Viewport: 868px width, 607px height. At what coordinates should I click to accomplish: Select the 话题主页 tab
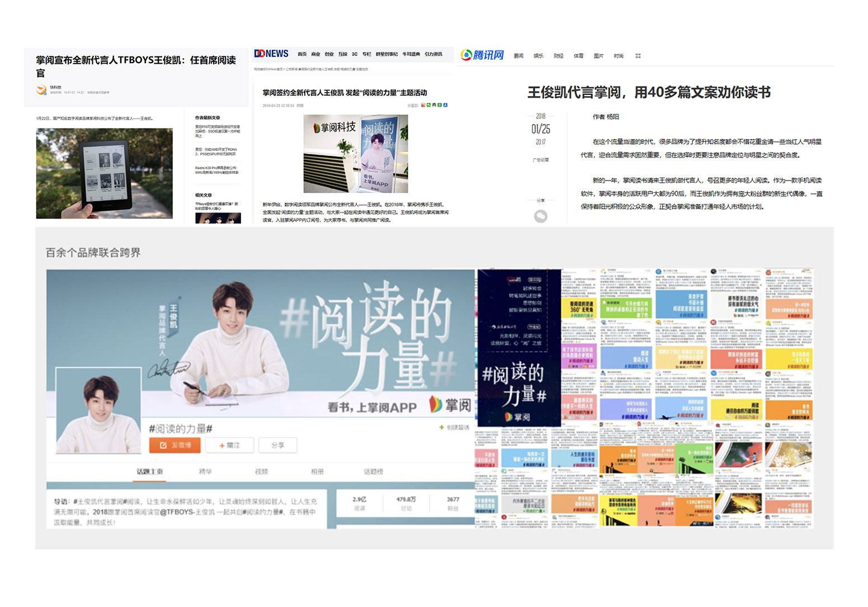(150, 472)
